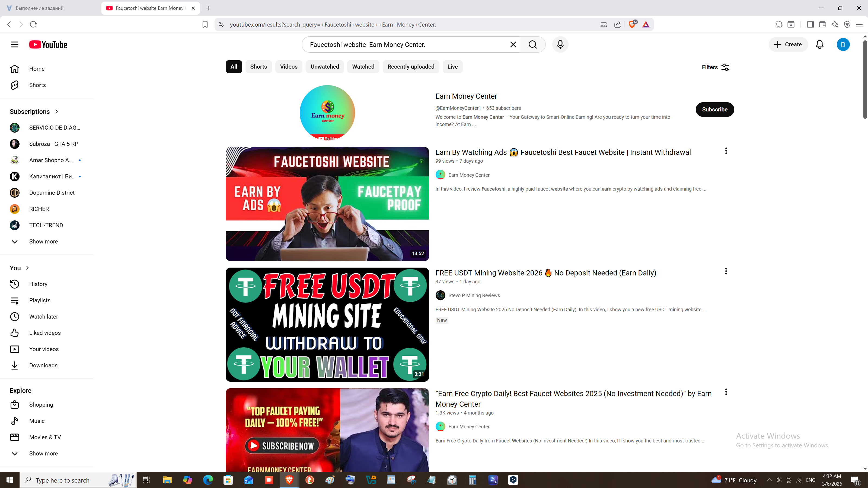Open the search Filters panel
The image size is (868, 488).
coord(715,67)
